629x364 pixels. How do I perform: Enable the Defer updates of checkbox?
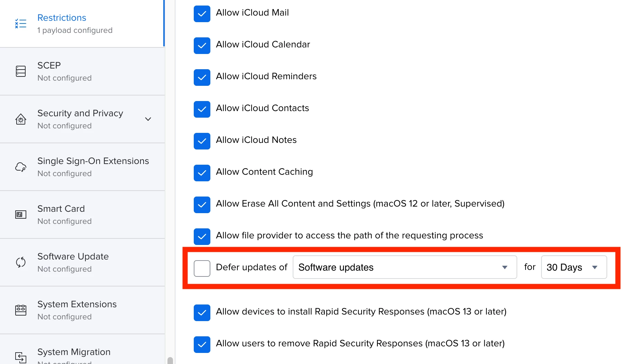point(202,269)
